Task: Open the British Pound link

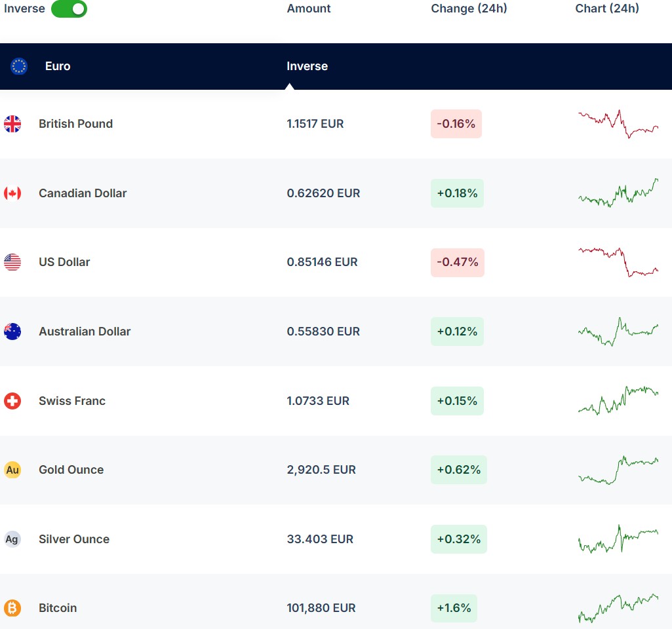Action: 75,124
